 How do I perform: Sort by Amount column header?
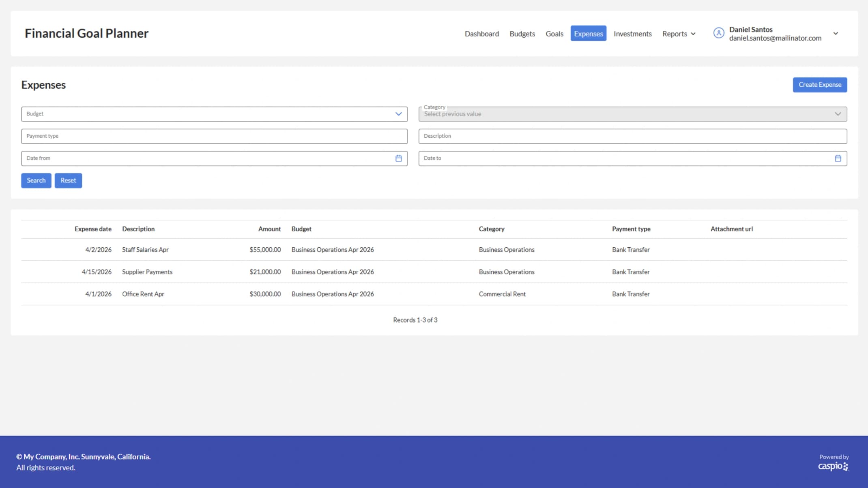coord(269,229)
